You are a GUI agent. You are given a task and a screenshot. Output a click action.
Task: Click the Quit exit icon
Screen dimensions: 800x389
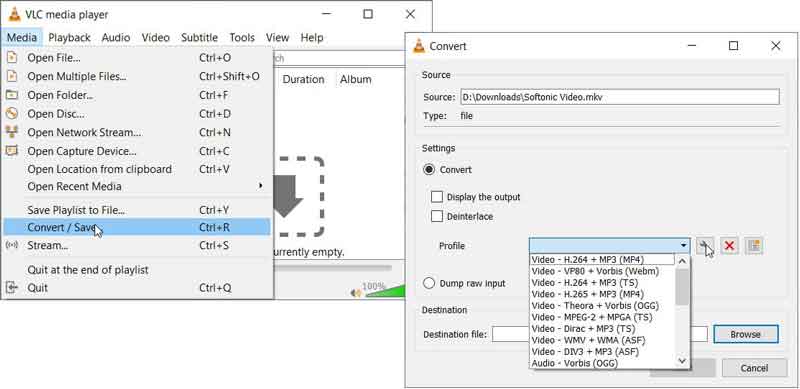[11, 288]
